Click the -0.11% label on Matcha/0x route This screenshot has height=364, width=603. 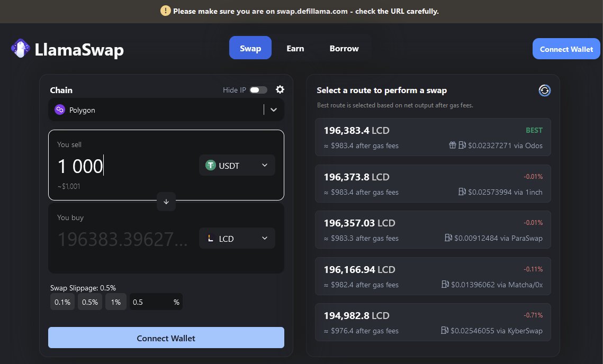533,269
